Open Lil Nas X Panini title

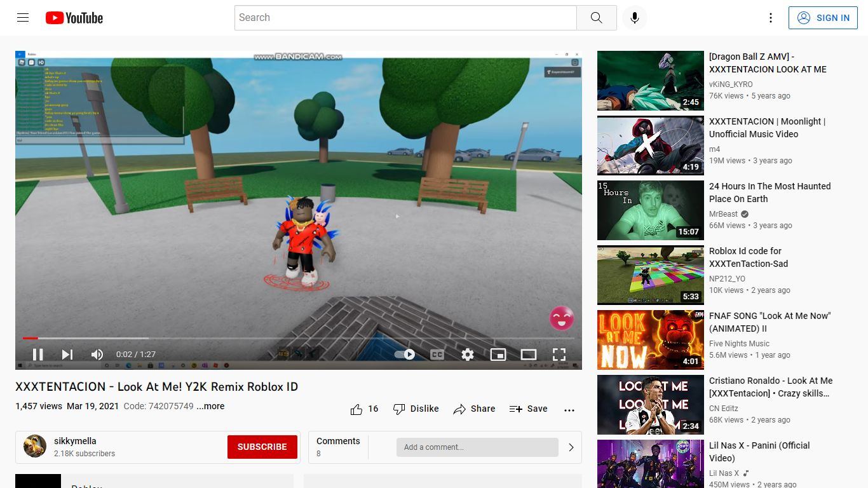click(x=759, y=452)
